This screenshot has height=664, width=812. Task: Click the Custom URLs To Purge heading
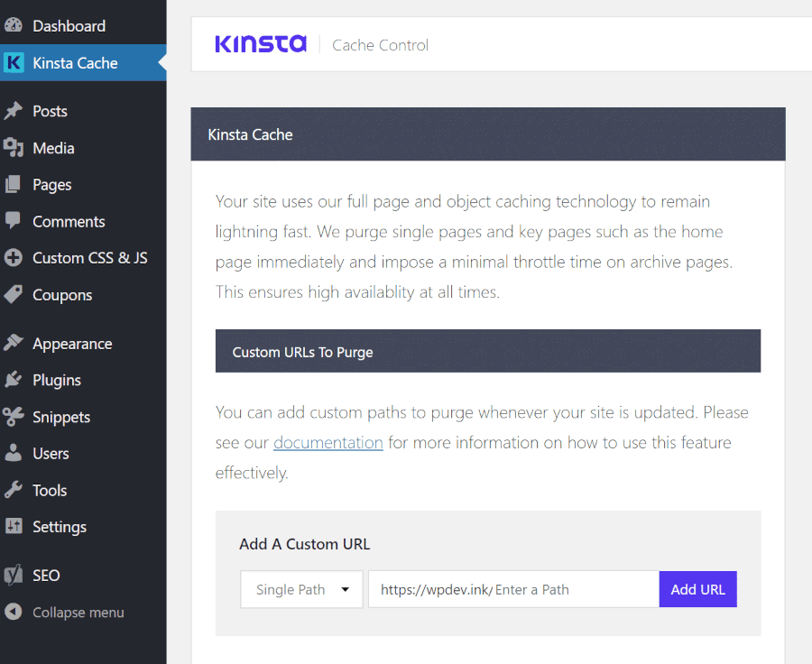302,352
